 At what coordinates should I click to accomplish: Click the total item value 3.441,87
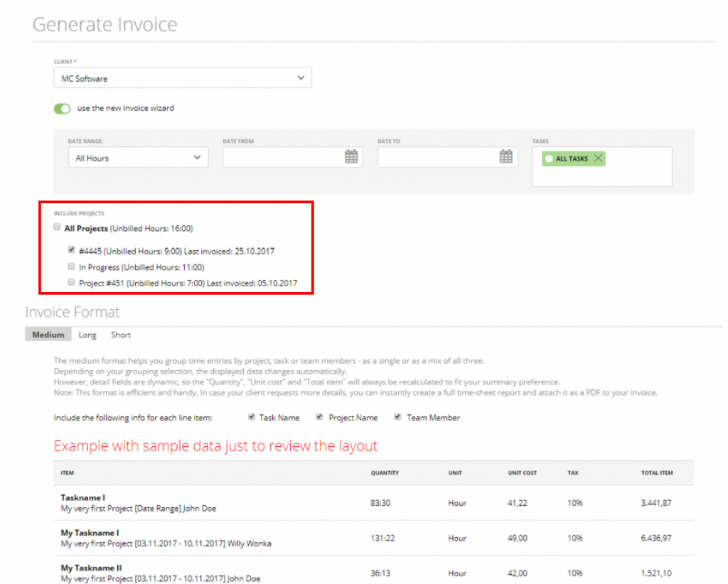[x=656, y=503]
